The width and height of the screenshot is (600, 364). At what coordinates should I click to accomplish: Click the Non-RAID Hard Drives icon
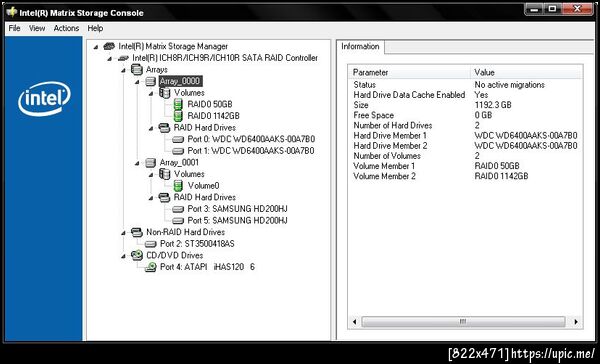click(137, 232)
